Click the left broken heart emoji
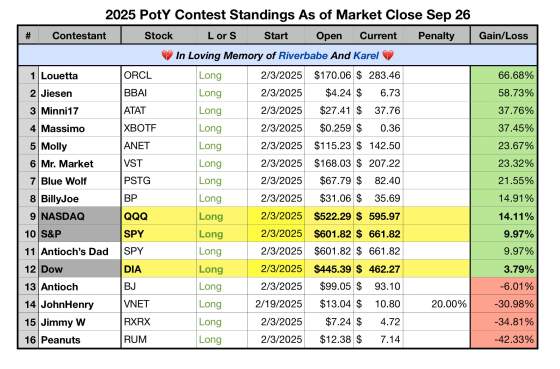 pos(167,55)
